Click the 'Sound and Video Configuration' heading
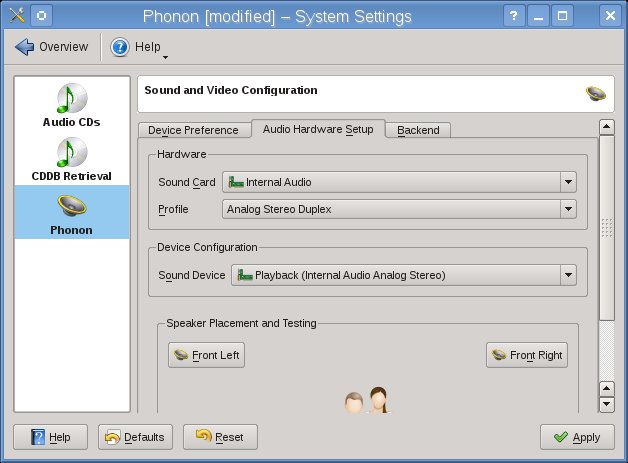The height and width of the screenshot is (463, 628). coord(231,90)
